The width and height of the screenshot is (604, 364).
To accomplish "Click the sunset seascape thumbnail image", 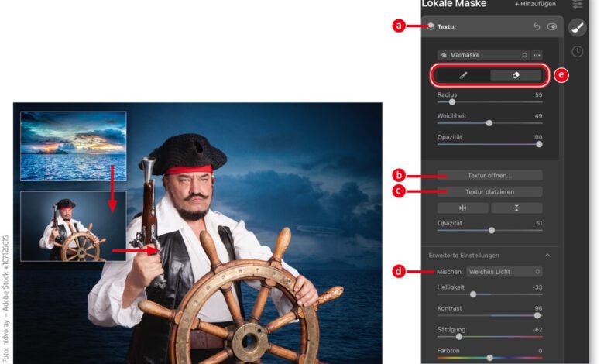I will (x=74, y=146).
